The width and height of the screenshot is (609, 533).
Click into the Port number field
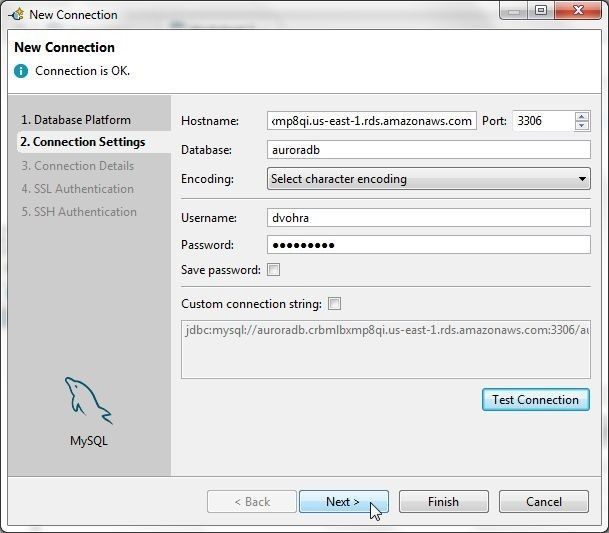point(543,121)
